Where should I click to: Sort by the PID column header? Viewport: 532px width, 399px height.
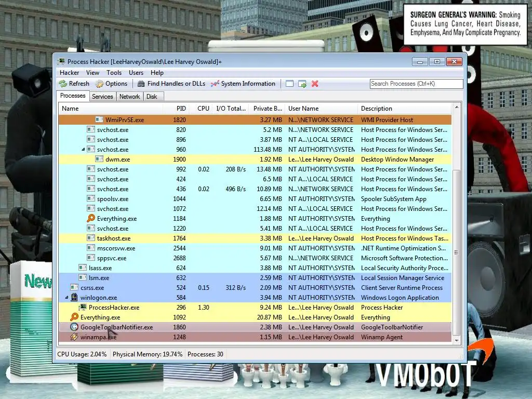click(176, 109)
